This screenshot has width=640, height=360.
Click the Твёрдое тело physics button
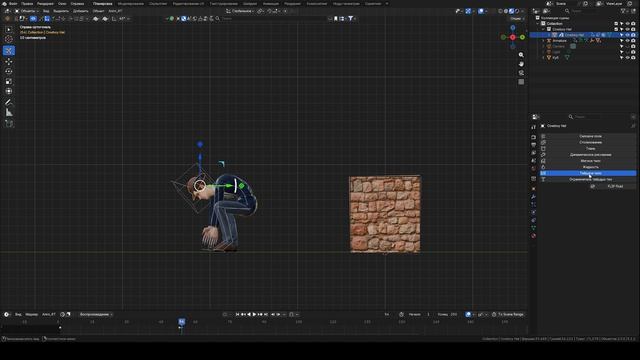tap(588, 173)
